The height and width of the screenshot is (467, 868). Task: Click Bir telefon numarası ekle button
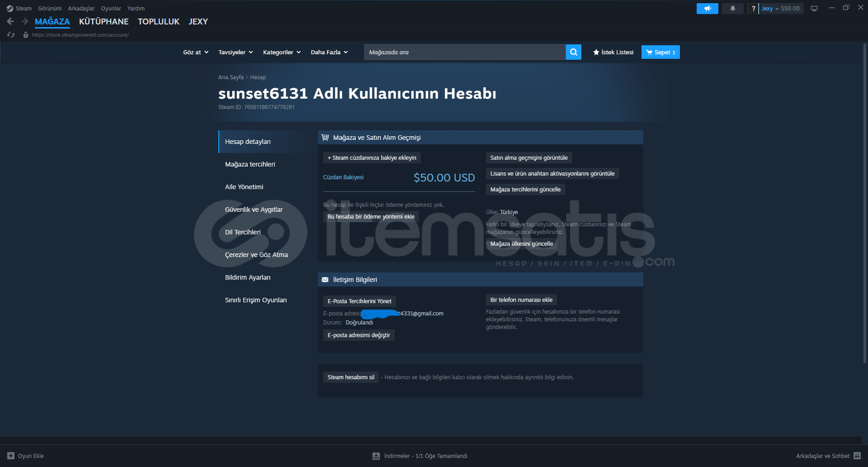click(521, 300)
